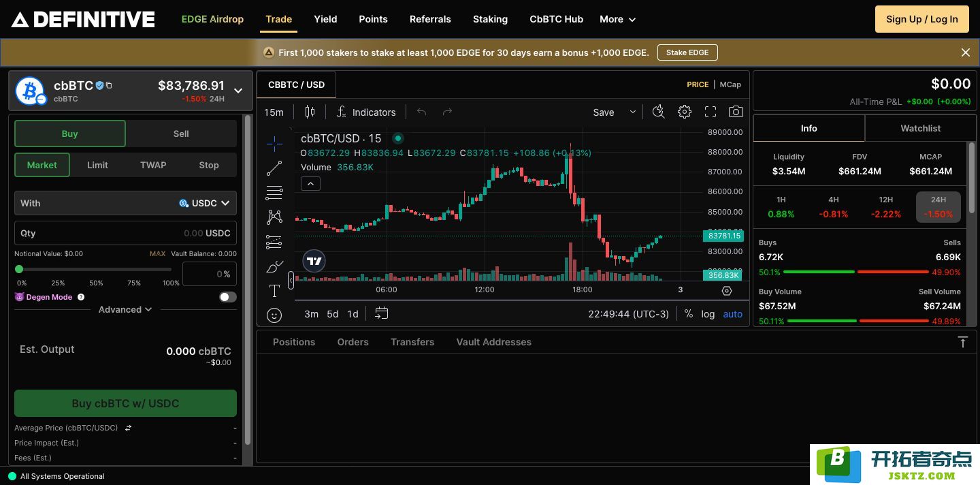
Task: Toggle percent price scale
Action: click(x=689, y=314)
